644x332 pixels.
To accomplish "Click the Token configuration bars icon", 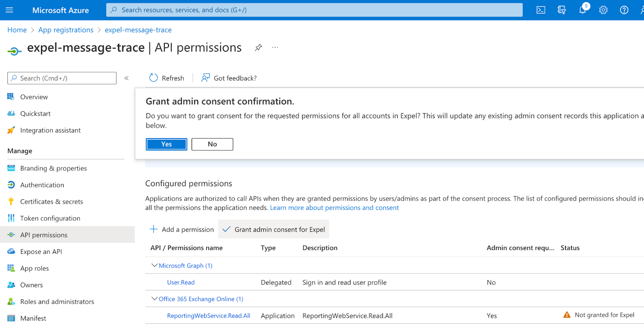I will coord(11,218).
